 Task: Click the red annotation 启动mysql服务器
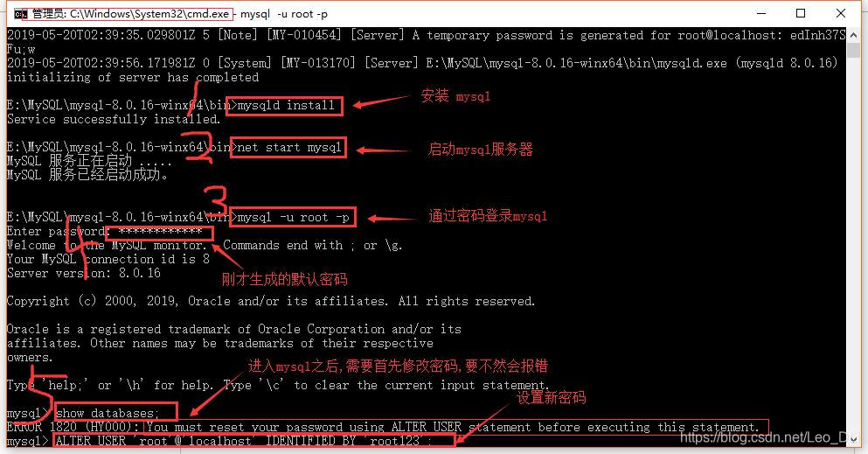480,149
